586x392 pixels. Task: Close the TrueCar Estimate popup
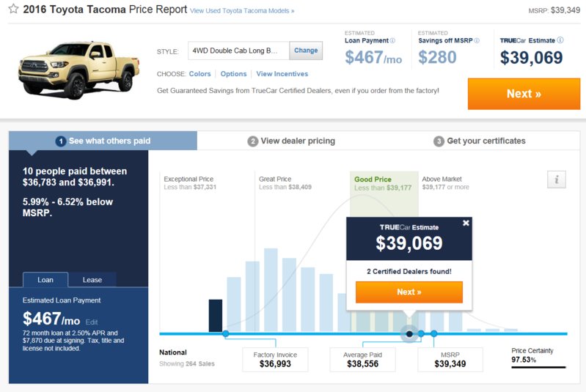tap(466, 223)
